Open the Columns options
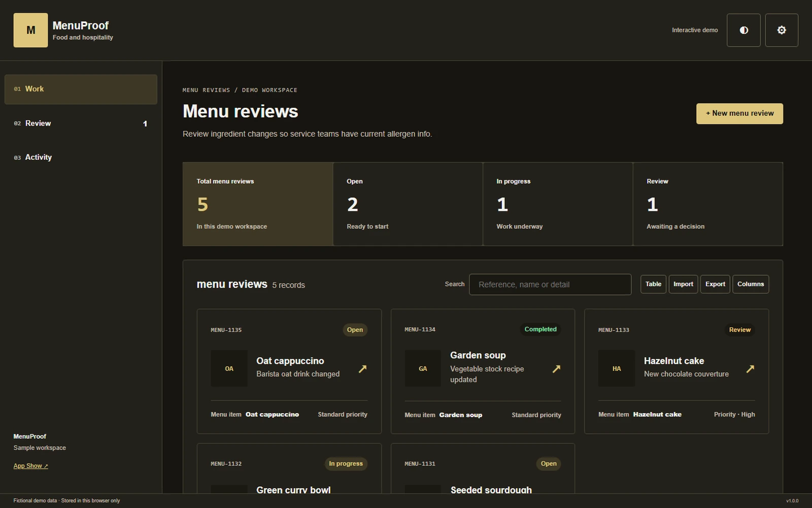This screenshot has width=812, height=508. tap(751, 284)
